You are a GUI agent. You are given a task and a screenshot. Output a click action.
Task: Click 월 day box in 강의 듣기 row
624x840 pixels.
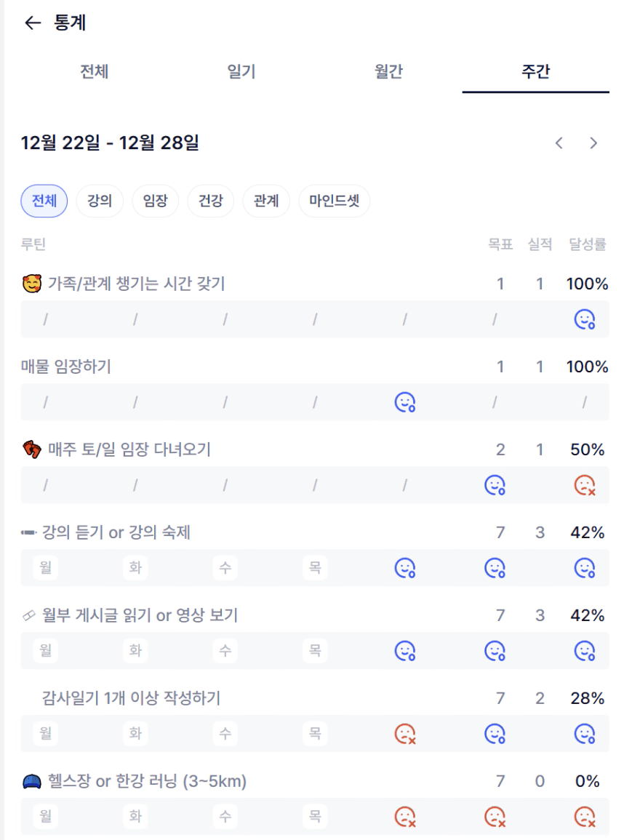(x=45, y=568)
